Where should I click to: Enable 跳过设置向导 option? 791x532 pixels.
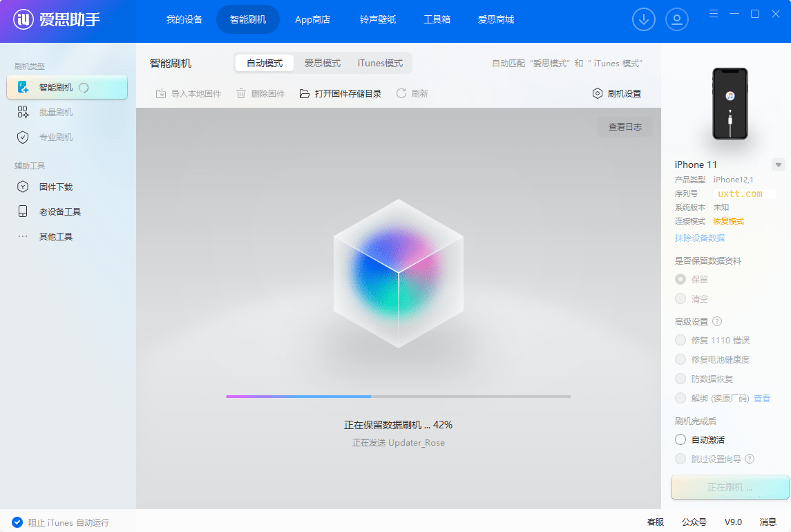(680, 459)
